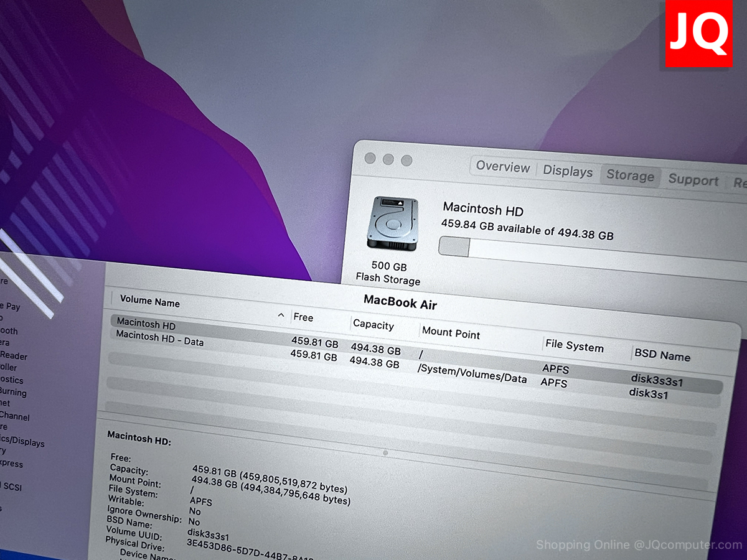The width and height of the screenshot is (747, 560).
Task: Select the Card Reader sidebar item
Action: pyautogui.click(x=14, y=356)
